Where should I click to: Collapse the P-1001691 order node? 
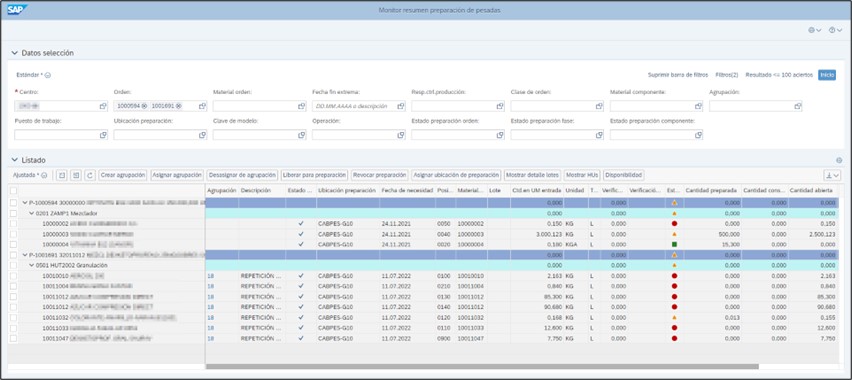click(x=24, y=255)
